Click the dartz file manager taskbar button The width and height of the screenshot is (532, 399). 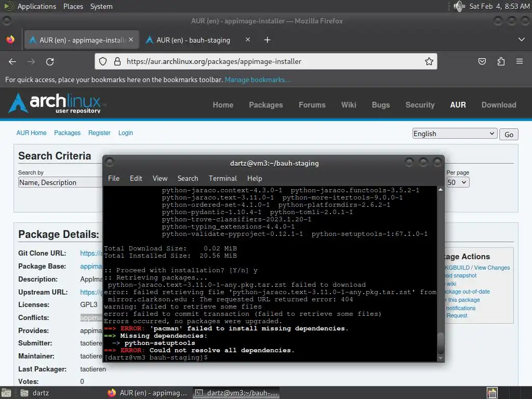pyautogui.click(x=35, y=393)
